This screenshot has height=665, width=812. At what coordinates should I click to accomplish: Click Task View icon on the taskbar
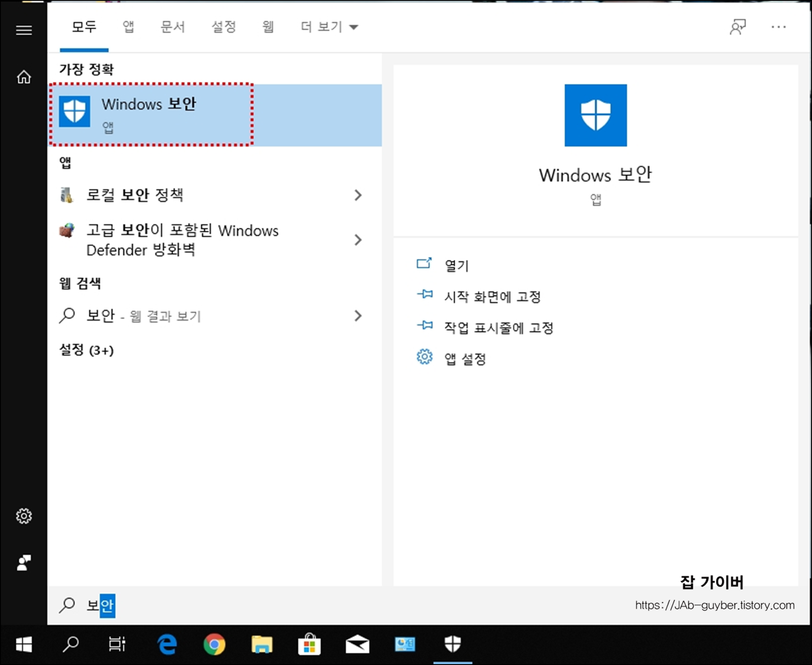pyautogui.click(x=117, y=645)
